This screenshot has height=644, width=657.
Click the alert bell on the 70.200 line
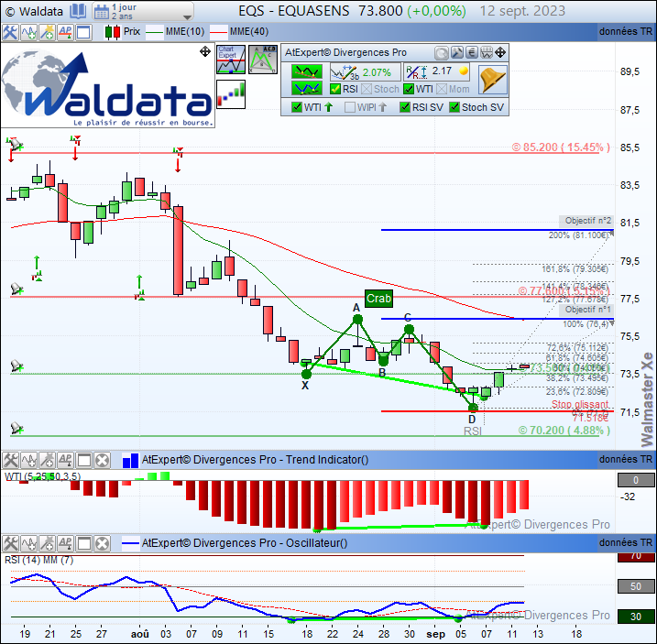[x=16, y=428]
